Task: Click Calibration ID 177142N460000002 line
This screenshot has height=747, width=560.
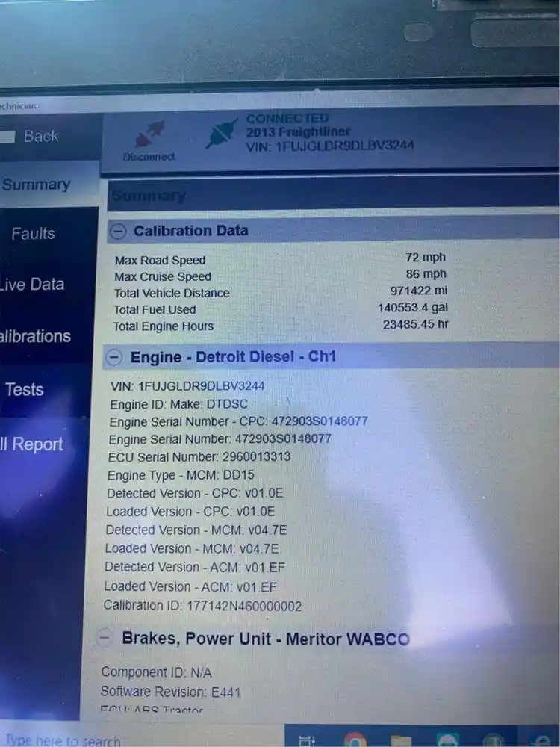Action: pos(202,606)
